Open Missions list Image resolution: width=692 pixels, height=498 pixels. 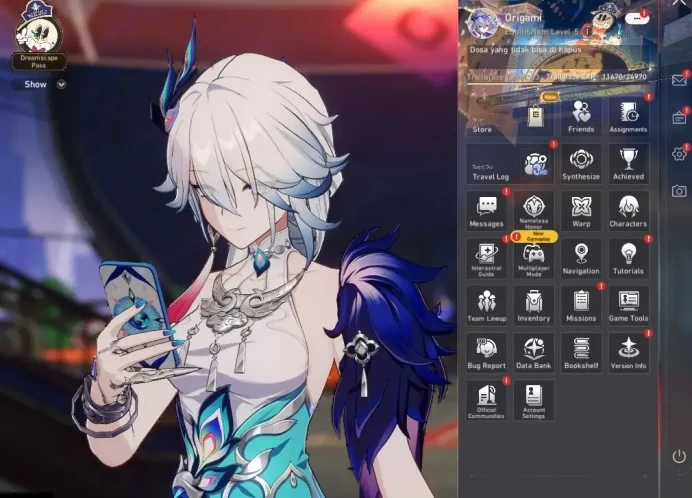[581, 306]
